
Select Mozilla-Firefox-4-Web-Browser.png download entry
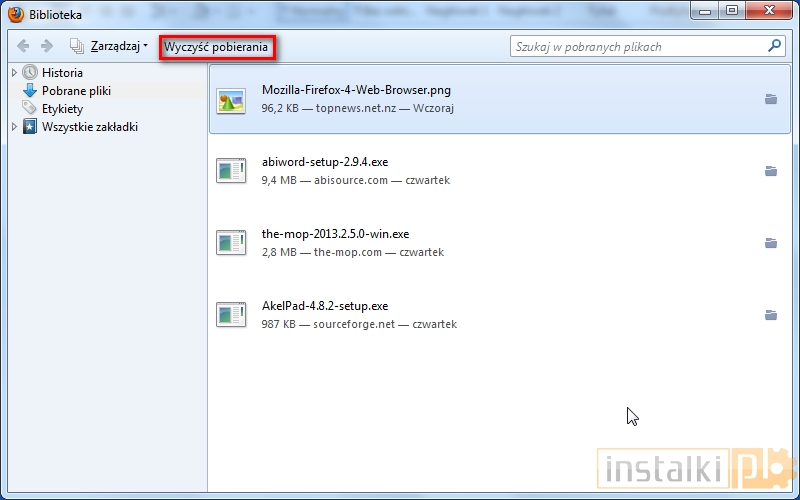click(x=500, y=99)
